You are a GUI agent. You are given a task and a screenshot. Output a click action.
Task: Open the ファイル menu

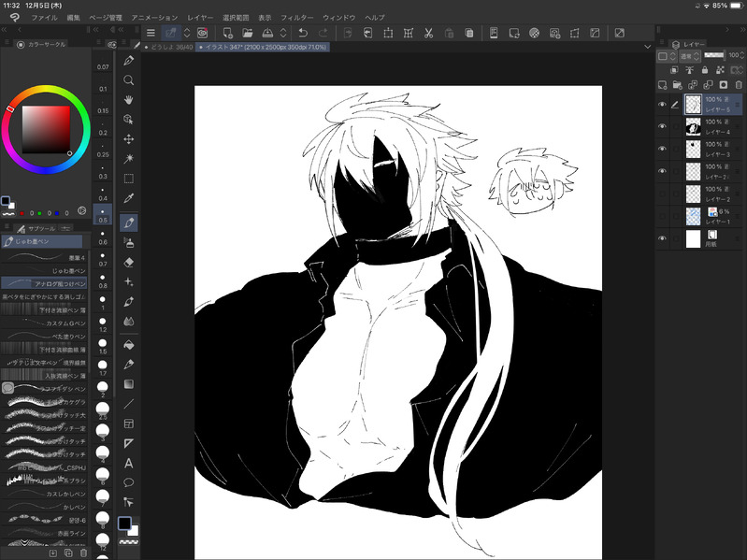click(x=44, y=17)
